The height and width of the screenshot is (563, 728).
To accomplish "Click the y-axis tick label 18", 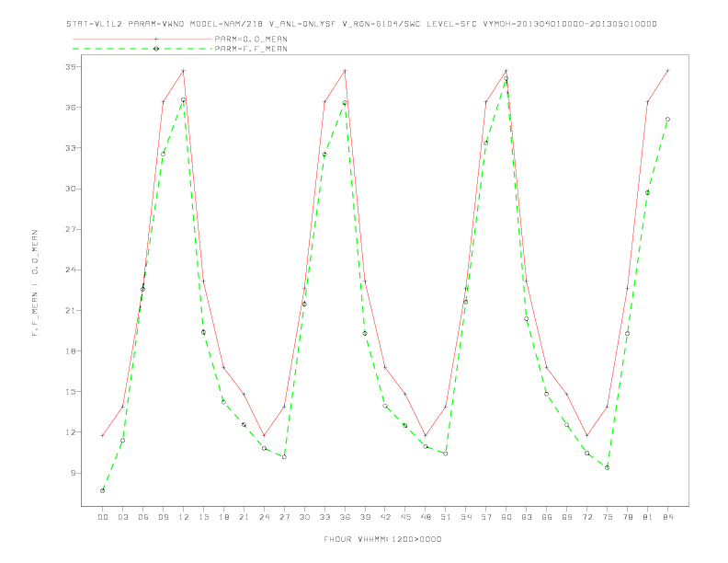I will (70, 351).
